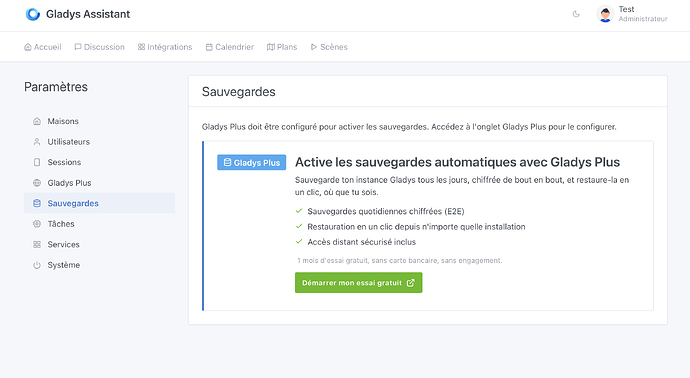Click the Intégrations grid icon
Screen dimensions: 690x378
141,47
